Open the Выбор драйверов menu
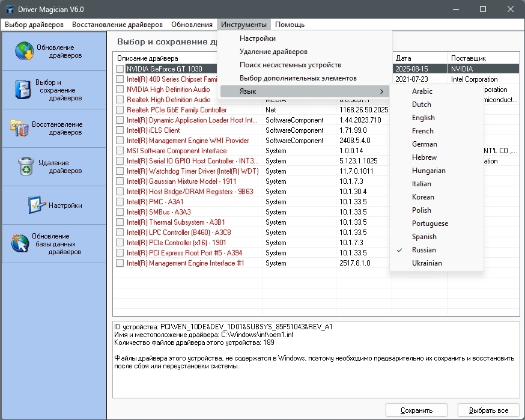Screen dimensions: 525x420 click(34, 25)
